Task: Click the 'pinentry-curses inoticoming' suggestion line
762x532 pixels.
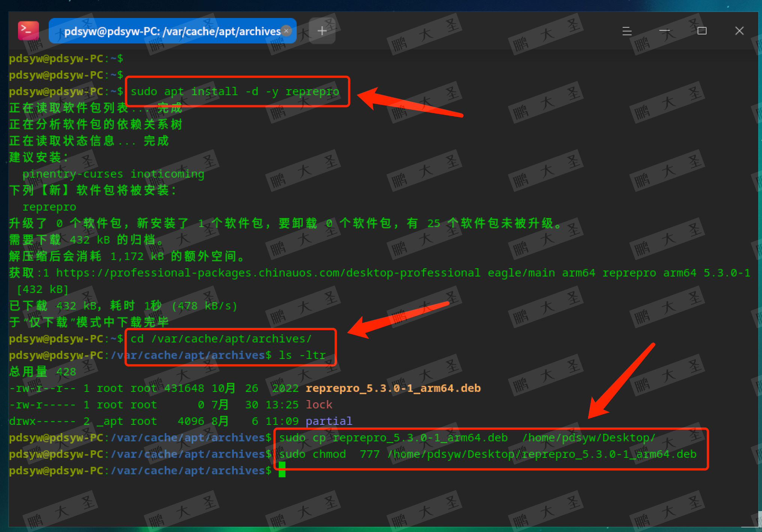Action: point(113,174)
